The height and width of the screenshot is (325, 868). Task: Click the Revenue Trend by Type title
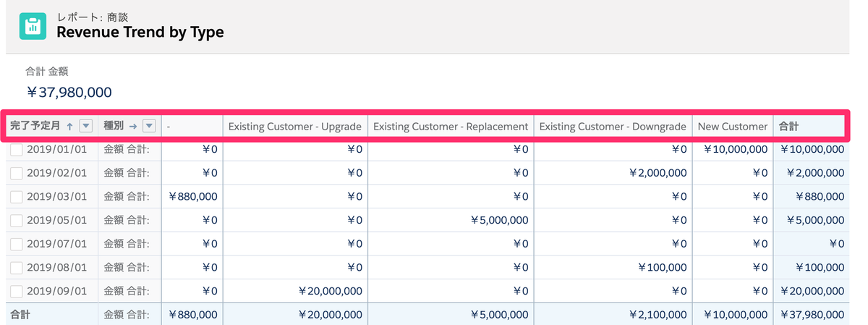[140, 32]
